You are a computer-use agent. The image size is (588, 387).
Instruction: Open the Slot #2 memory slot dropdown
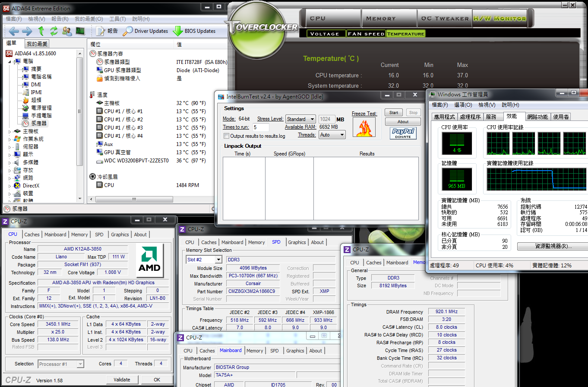[x=204, y=260]
